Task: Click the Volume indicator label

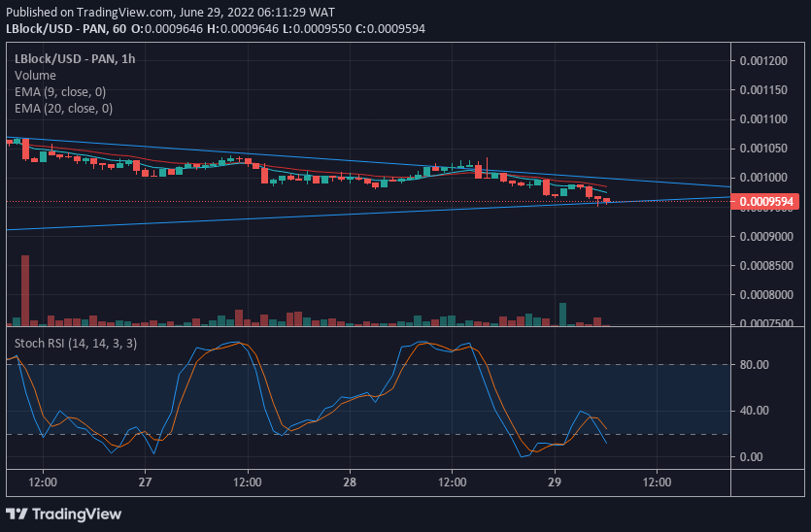Action: coord(35,76)
